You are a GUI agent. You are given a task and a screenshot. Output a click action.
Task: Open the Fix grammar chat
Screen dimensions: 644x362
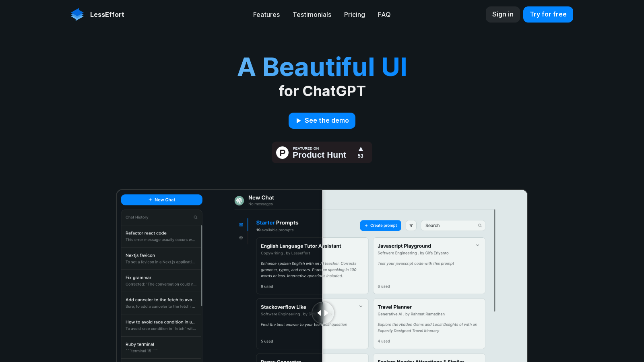click(161, 281)
